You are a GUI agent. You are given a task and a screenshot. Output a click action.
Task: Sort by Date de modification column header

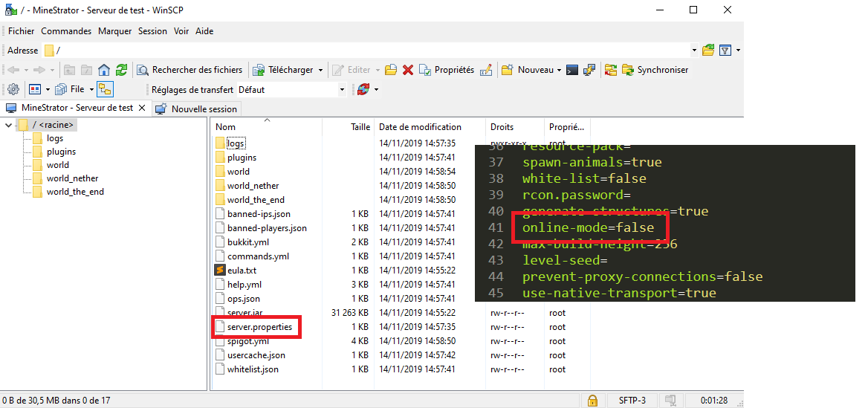431,127
